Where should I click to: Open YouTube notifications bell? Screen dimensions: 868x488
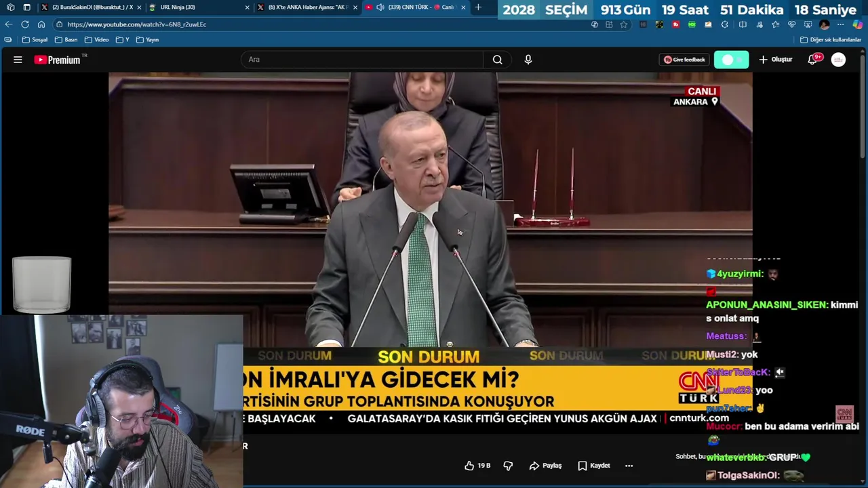click(x=812, y=60)
